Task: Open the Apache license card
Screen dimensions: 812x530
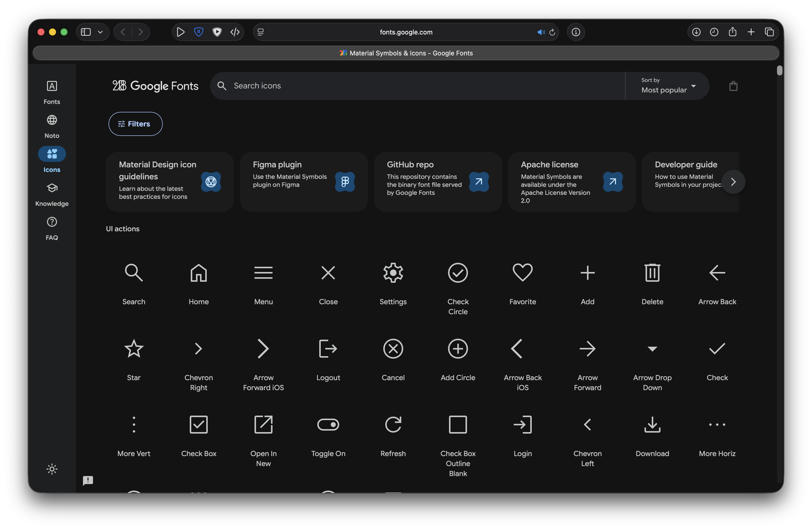Action: pyautogui.click(x=572, y=182)
